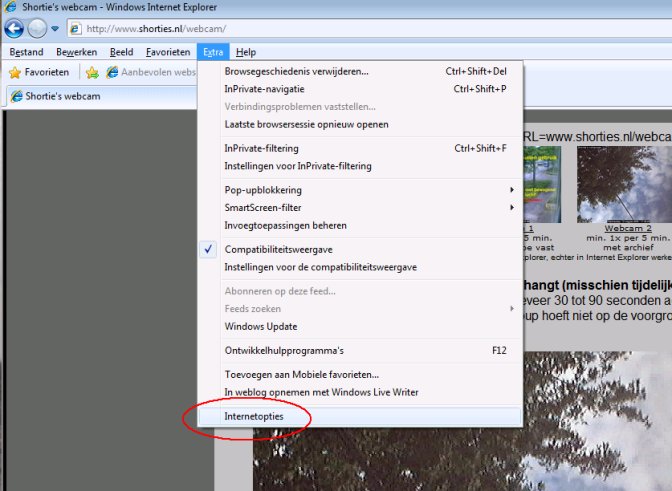Viewport: 672px width, 491px height.
Task: Open the Help menu
Action: point(246,52)
